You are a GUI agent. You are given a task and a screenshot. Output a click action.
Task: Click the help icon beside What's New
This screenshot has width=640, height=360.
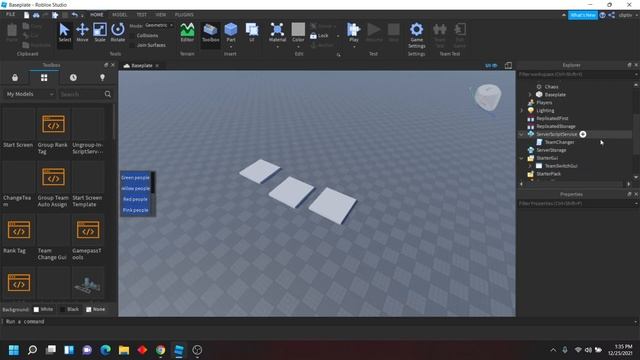602,15
